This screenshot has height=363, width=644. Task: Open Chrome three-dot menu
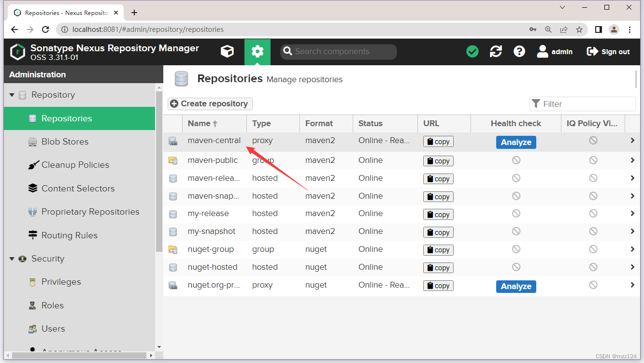630,29
